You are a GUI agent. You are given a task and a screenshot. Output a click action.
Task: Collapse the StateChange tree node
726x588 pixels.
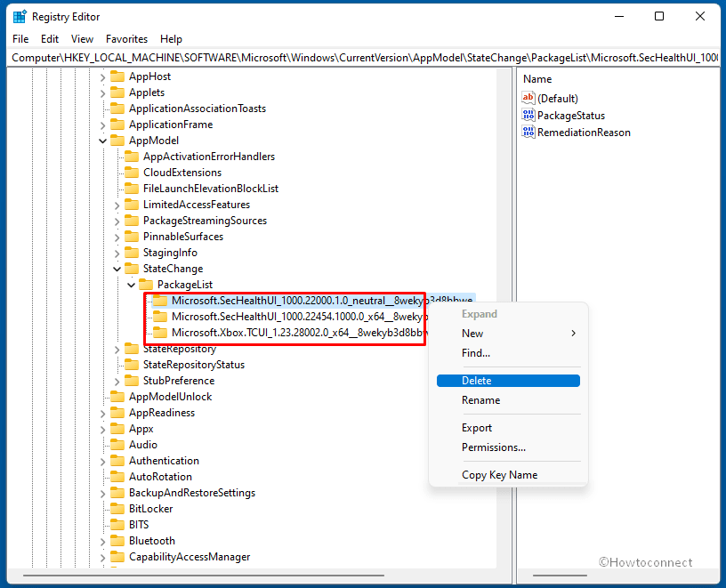tap(117, 269)
